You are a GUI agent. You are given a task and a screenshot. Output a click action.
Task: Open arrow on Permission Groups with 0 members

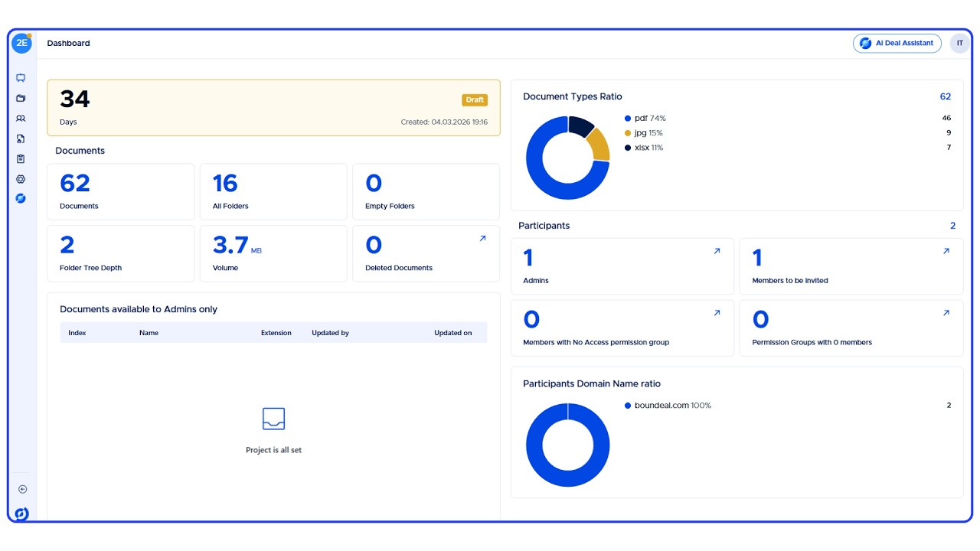(x=946, y=313)
